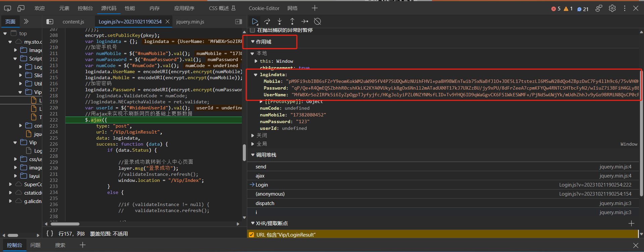The width and height of the screenshot is (644, 252).
Task: Collapse XHR/提取断点 section
Action: [x=253, y=223]
